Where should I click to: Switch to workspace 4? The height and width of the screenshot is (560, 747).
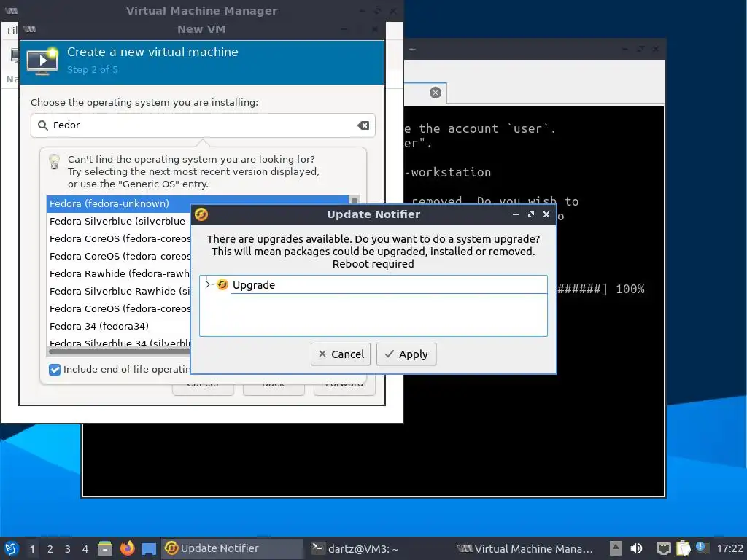point(85,549)
